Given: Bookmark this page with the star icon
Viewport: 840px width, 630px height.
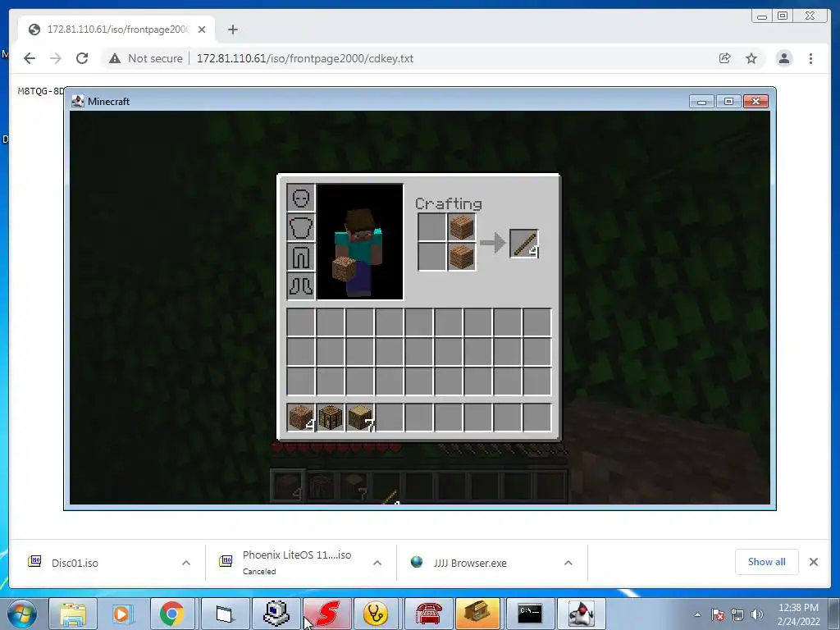Looking at the screenshot, I should [x=751, y=58].
